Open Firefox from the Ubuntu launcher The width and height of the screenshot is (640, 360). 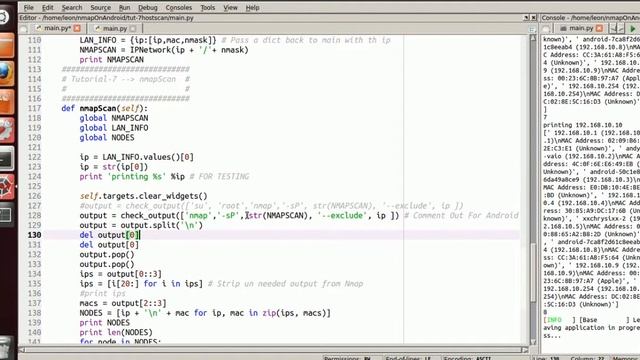click(x=6, y=73)
